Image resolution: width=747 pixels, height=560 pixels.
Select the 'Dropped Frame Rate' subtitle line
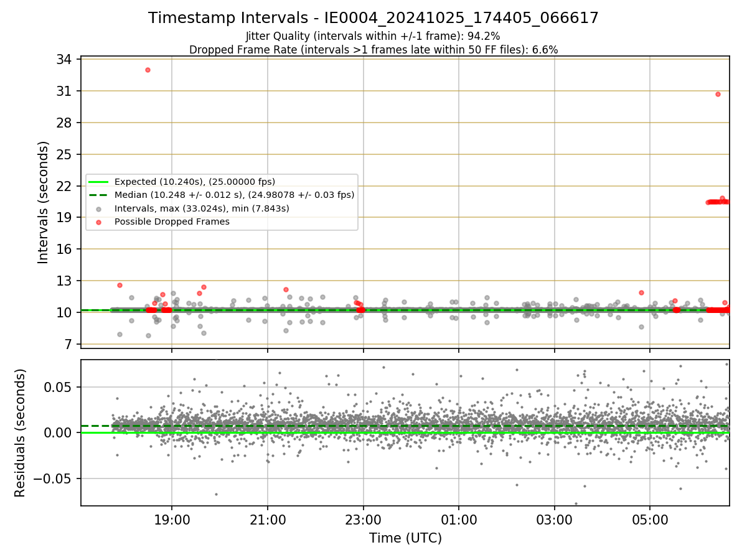tap(373, 49)
